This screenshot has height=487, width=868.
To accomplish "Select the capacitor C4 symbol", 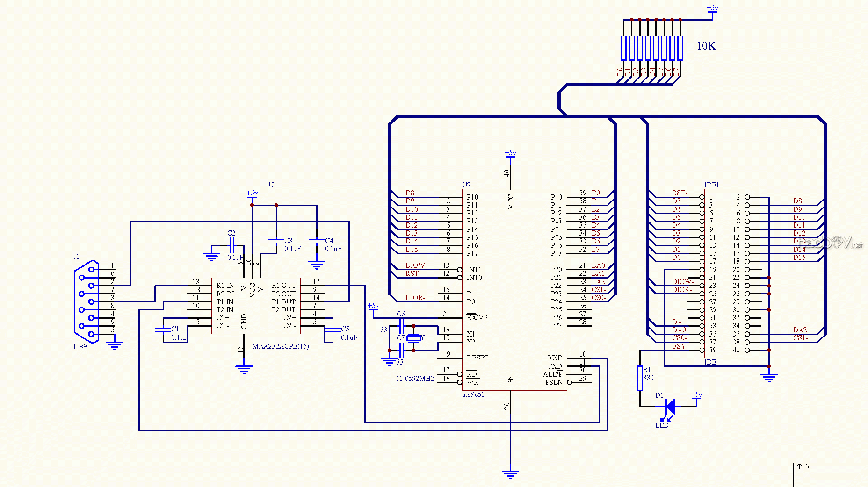I will coord(317,241).
